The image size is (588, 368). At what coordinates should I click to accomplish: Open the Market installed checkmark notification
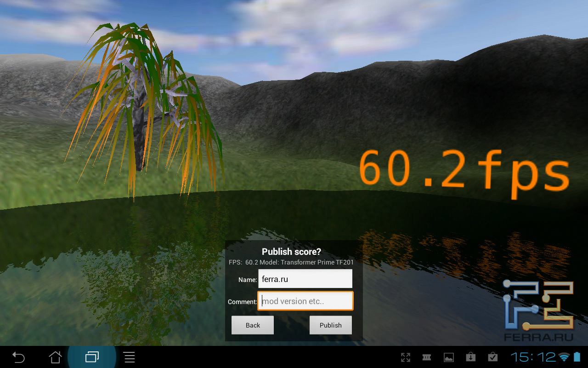pyautogui.click(x=492, y=357)
